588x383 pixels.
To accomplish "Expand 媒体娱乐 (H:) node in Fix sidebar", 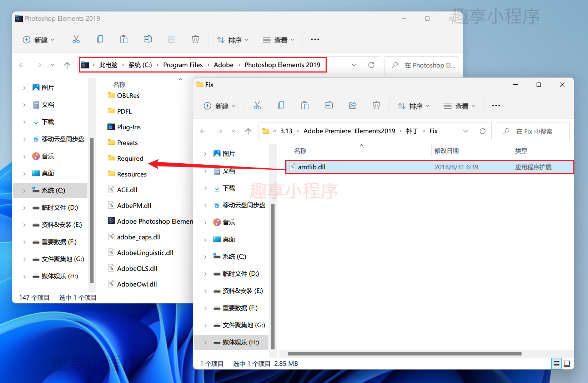I will 205,342.
